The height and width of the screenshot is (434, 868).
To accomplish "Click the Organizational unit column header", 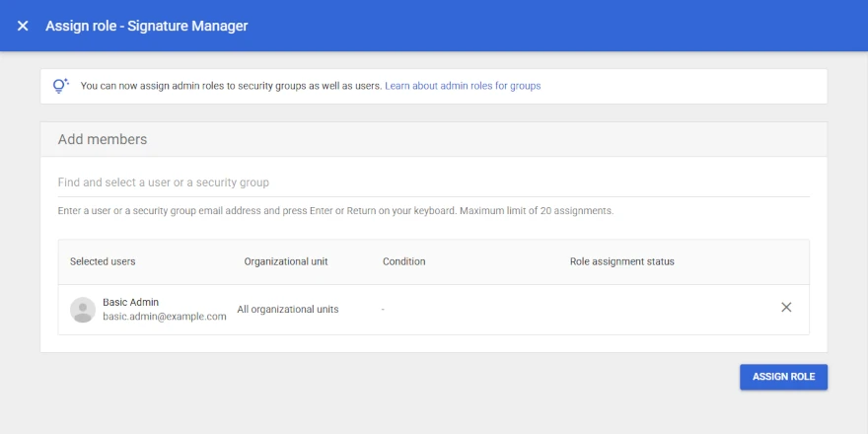I will (286, 261).
